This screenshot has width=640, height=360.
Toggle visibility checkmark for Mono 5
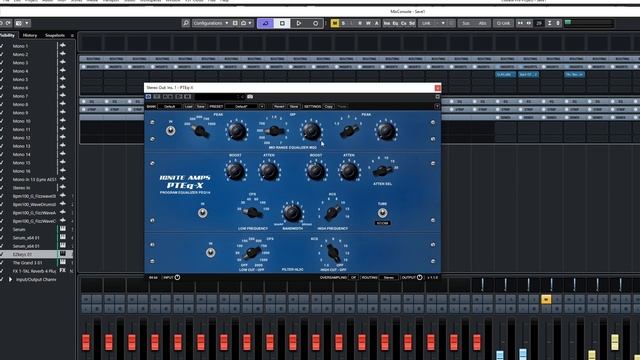click(x=2, y=80)
